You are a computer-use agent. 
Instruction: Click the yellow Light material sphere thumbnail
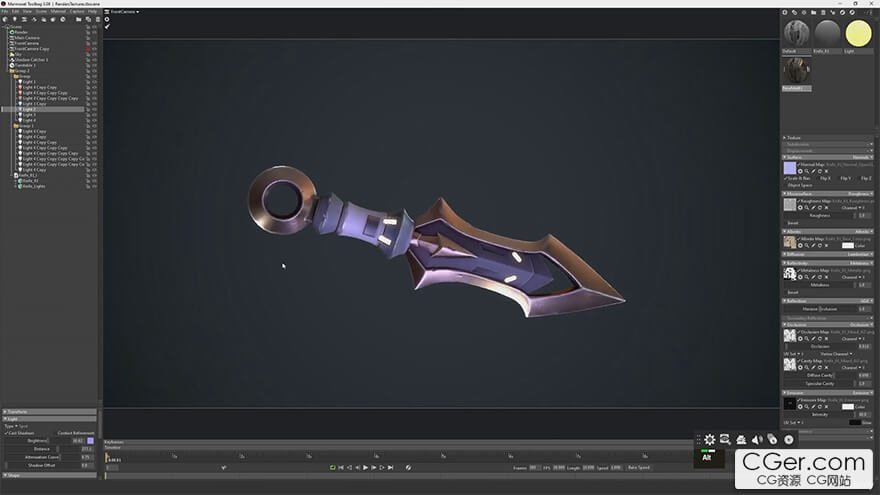pos(858,33)
